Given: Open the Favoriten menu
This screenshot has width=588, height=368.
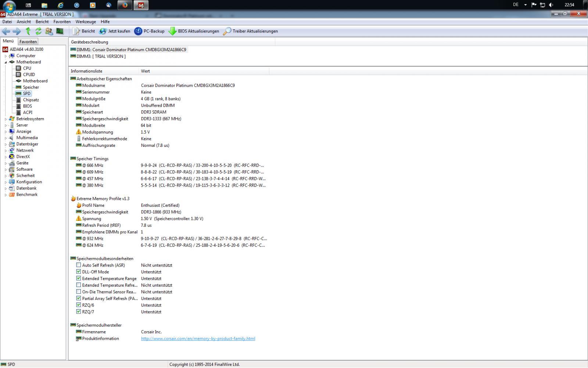Looking at the screenshot, I should [x=62, y=22].
